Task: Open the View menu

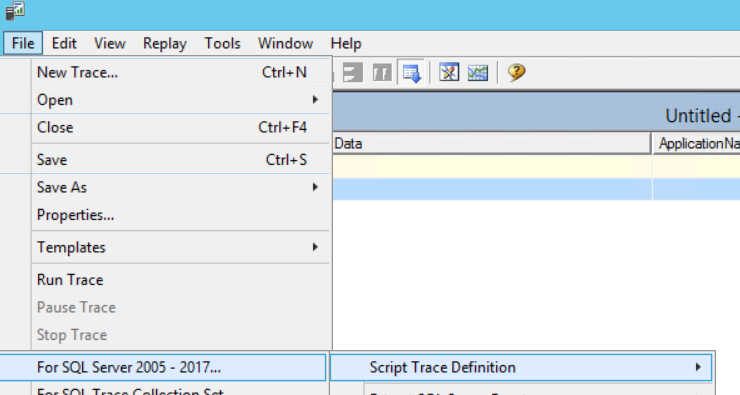Action: 109,43
